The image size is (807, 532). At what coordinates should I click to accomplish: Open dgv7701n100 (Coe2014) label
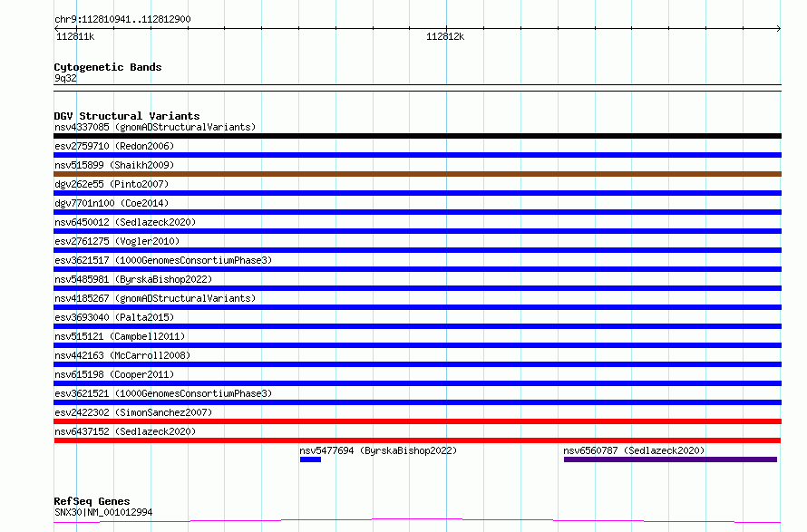point(112,203)
